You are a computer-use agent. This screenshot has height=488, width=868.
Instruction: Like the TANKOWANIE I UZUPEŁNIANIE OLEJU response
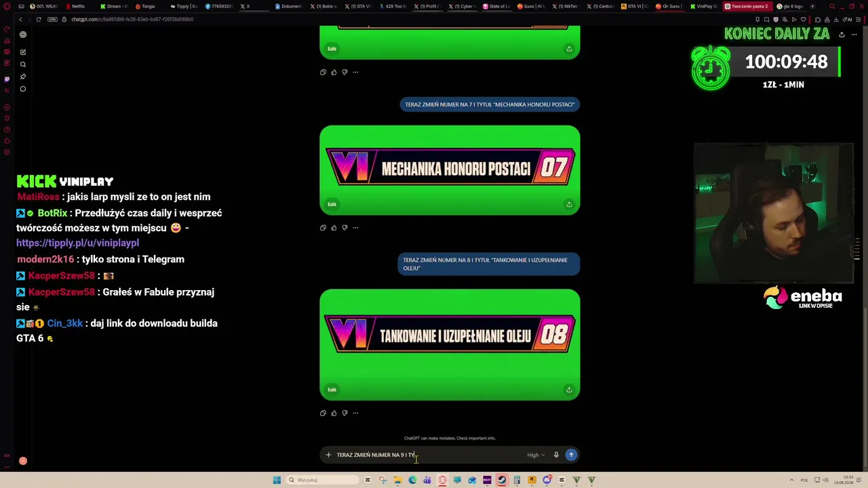pyautogui.click(x=334, y=413)
